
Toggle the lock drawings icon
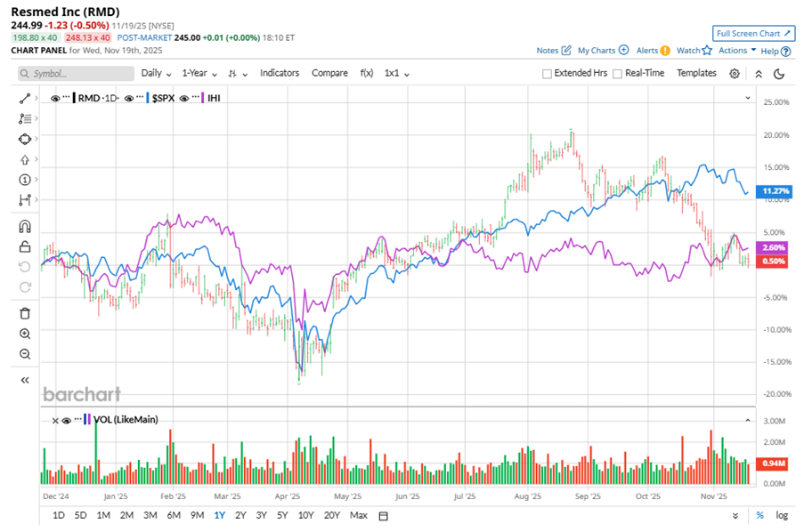(x=25, y=246)
